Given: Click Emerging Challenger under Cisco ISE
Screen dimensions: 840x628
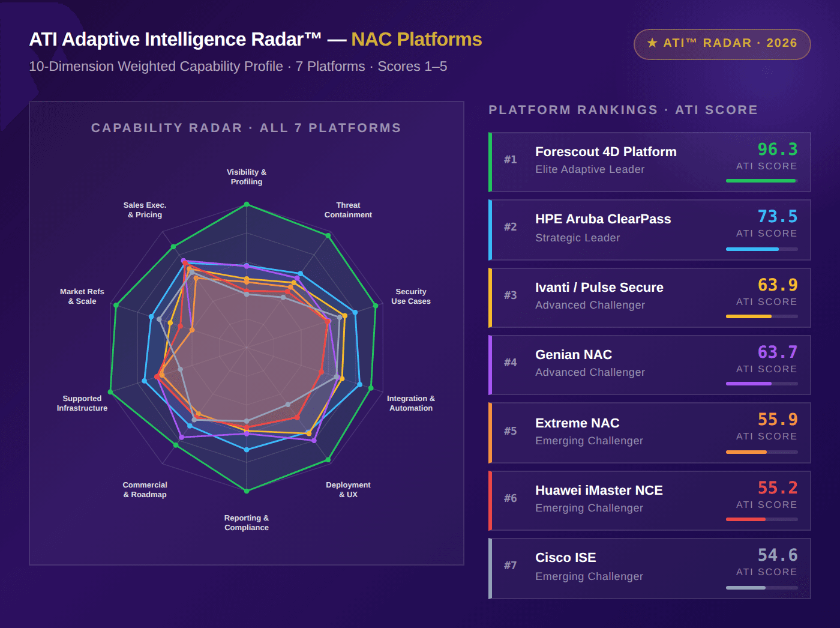Looking at the screenshot, I should [589, 577].
